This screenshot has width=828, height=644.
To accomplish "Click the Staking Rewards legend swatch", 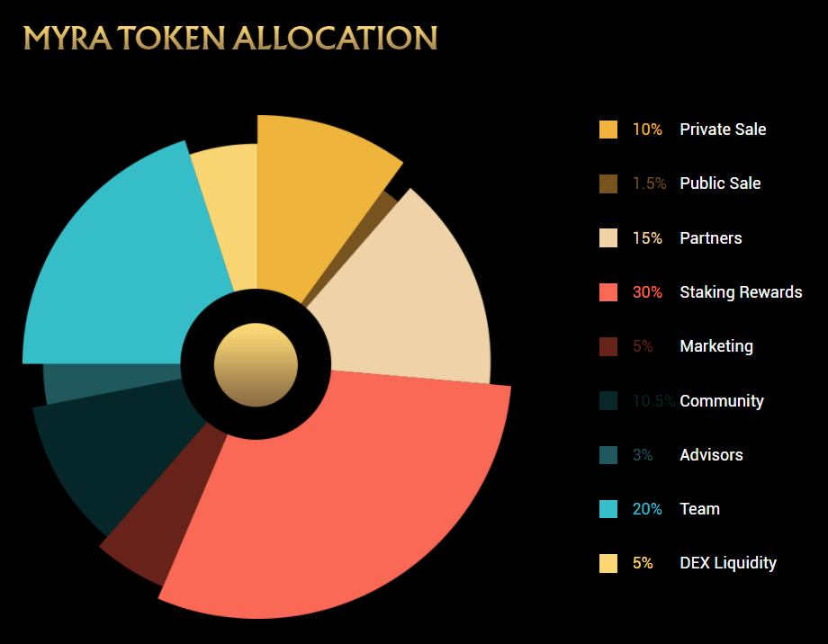I will pyautogui.click(x=608, y=292).
